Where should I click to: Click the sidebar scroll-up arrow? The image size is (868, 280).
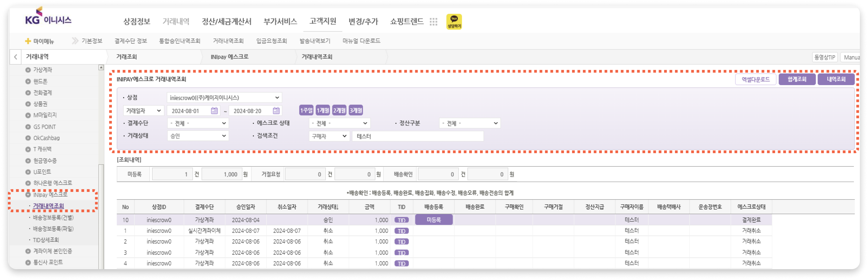point(101,68)
